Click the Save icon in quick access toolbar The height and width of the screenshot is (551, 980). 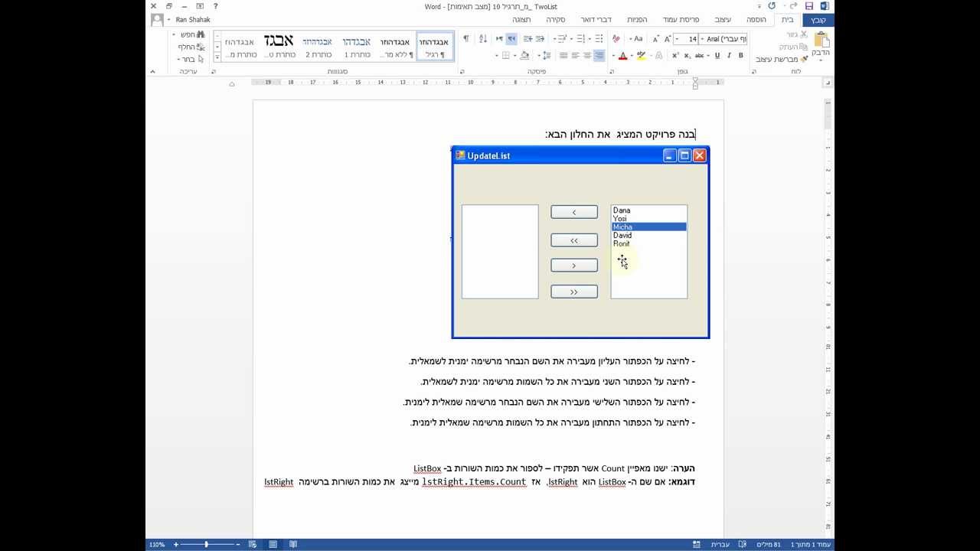(809, 6)
